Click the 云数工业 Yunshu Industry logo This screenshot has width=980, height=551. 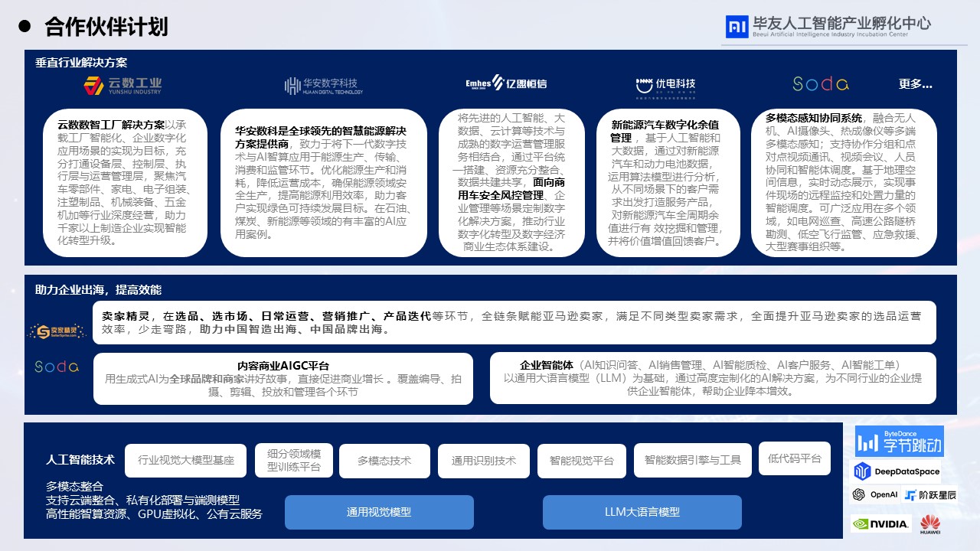click(x=122, y=85)
